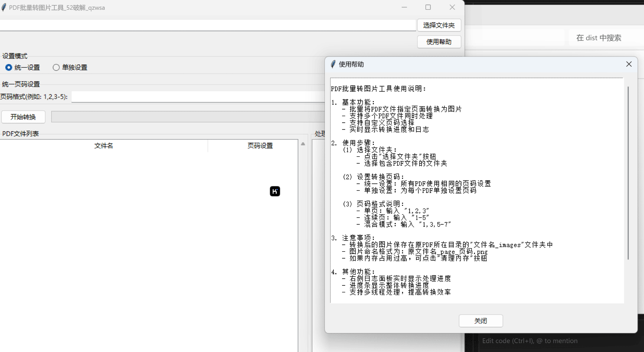Click the PDF文件列表 group label
The width and height of the screenshot is (644, 352).
coord(20,133)
